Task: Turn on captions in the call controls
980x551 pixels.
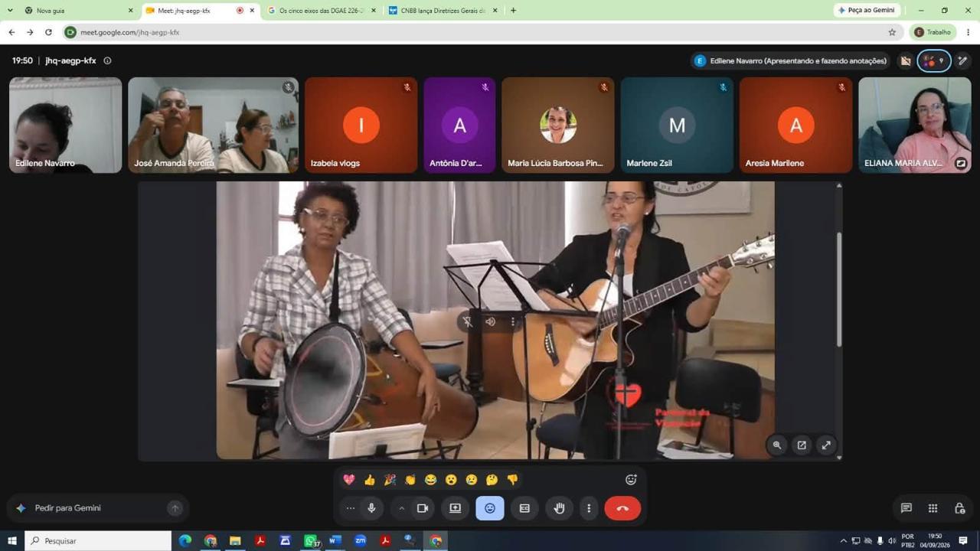Action: coord(524,508)
